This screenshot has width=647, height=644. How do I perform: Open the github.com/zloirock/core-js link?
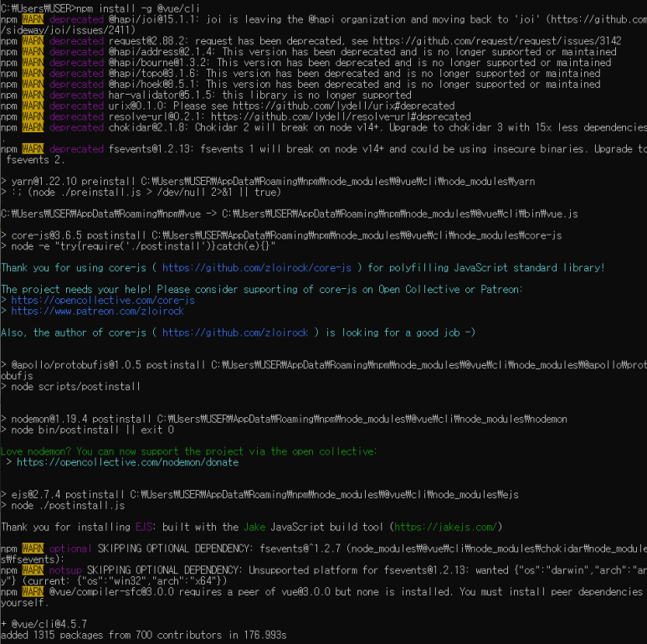point(257,267)
